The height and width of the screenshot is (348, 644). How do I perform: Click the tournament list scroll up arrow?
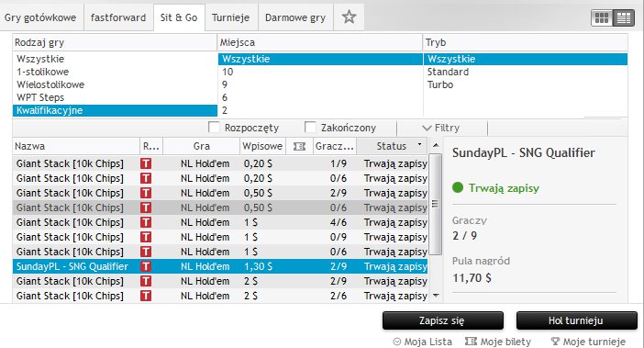click(436, 145)
